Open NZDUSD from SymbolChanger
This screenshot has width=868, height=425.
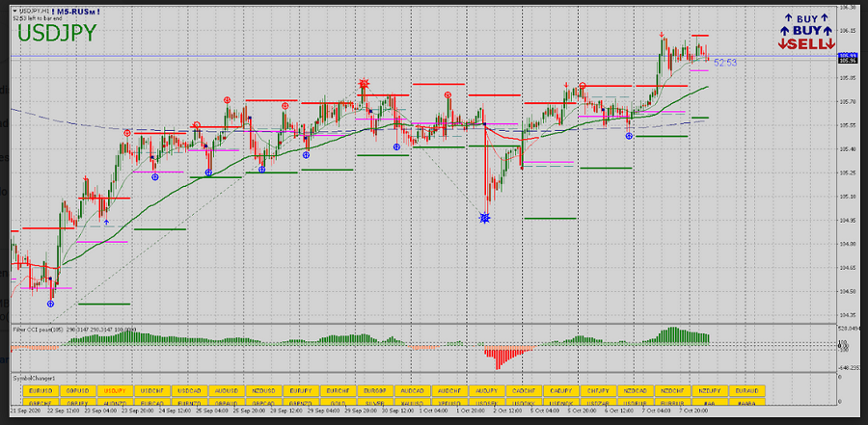click(262, 392)
